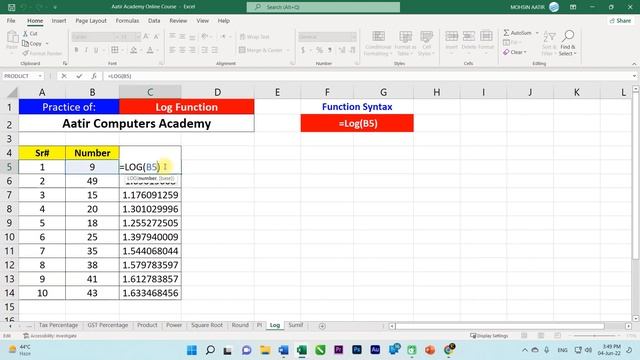Save the workbook with the floppy icon

click(x=11, y=7)
